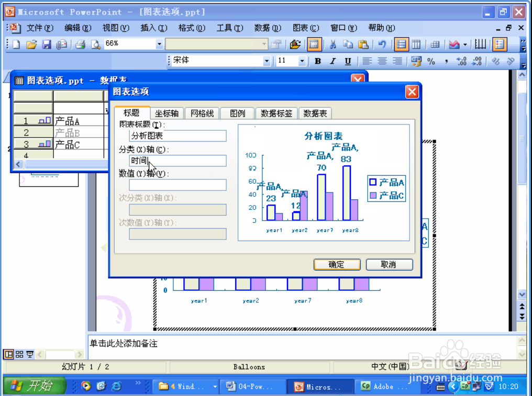
Task: Open the 格式(O) menu
Action: (192, 28)
